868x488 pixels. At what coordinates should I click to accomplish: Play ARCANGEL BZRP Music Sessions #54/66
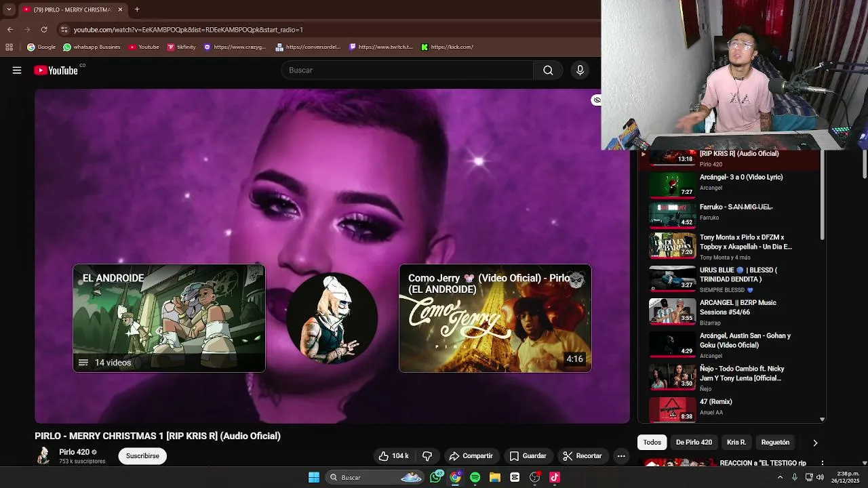click(729, 312)
